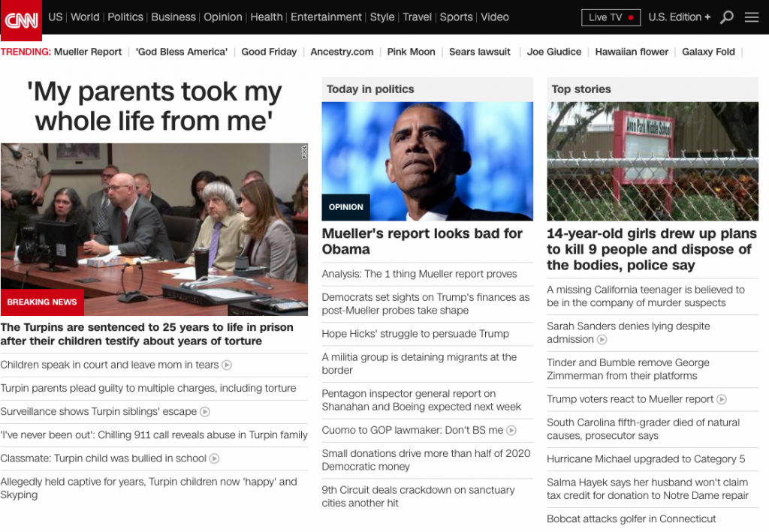Screen dimensions: 769x532
Task: Open the hamburger menu icon
Action: click(751, 18)
